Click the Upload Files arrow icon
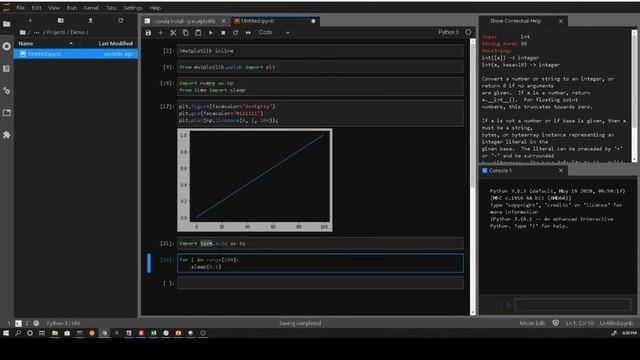The image size is (640, 360). coord(90,20)
